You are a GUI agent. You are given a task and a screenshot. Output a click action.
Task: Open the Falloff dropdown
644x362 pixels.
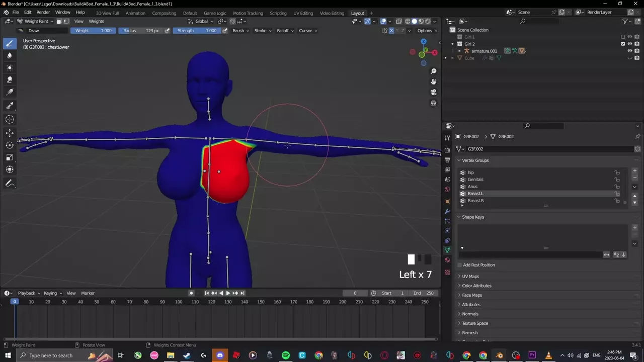pos(285,31)
